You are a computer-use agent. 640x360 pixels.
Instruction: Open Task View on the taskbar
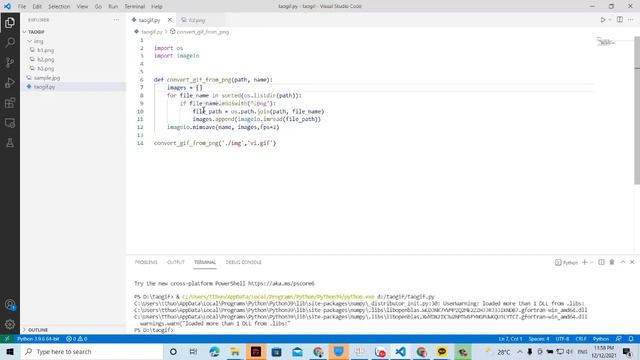[193, 352]
